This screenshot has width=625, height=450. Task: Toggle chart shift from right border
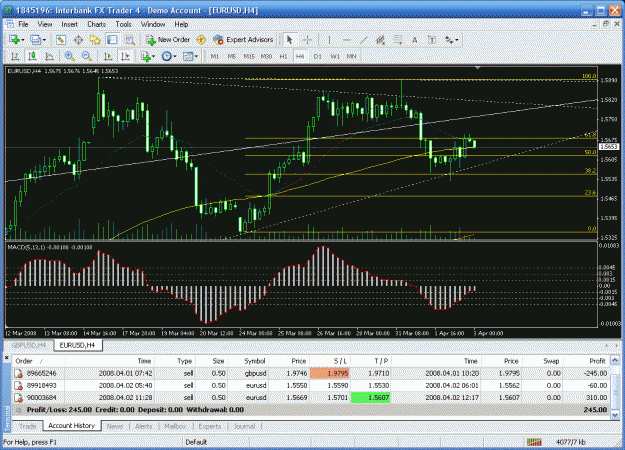(x=125, y=57)
